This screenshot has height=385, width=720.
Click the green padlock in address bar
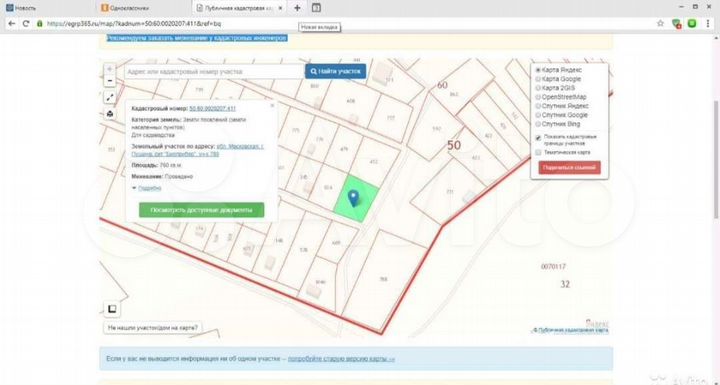[40, 23]
